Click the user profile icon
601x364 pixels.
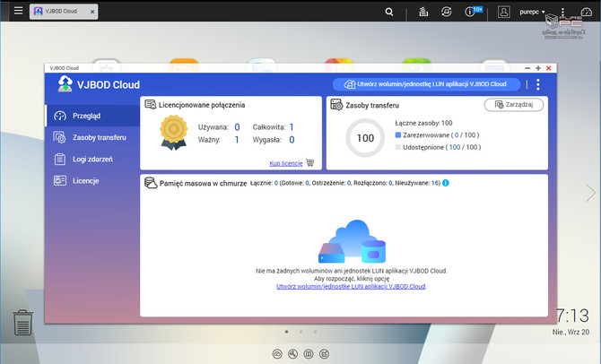coord(503,12)
